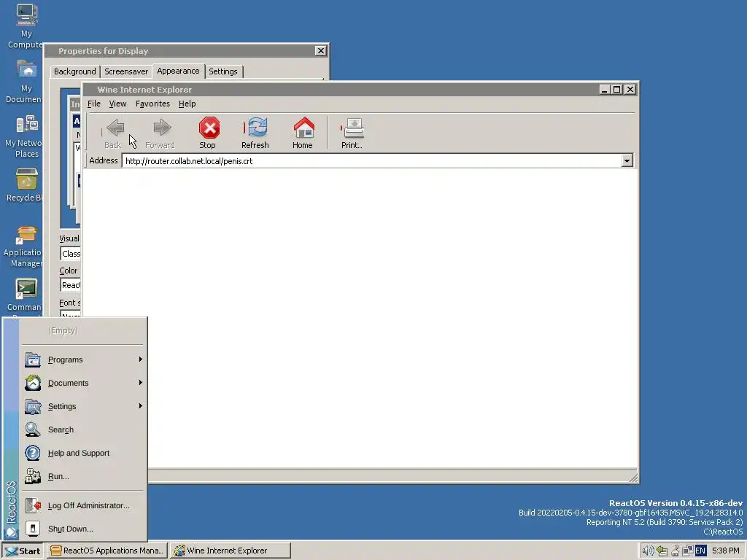Choose Search from the Start menu
The height and width of the screenshot is (560, 747).
[x=82, y=429]
